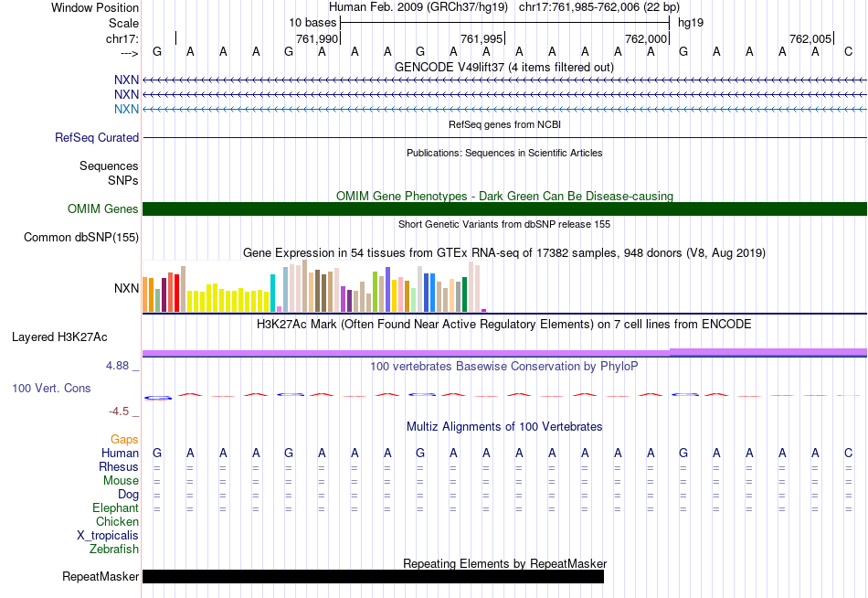Click the RefSeq Curated track label
The image size is (868, 598).
point(96,137)
